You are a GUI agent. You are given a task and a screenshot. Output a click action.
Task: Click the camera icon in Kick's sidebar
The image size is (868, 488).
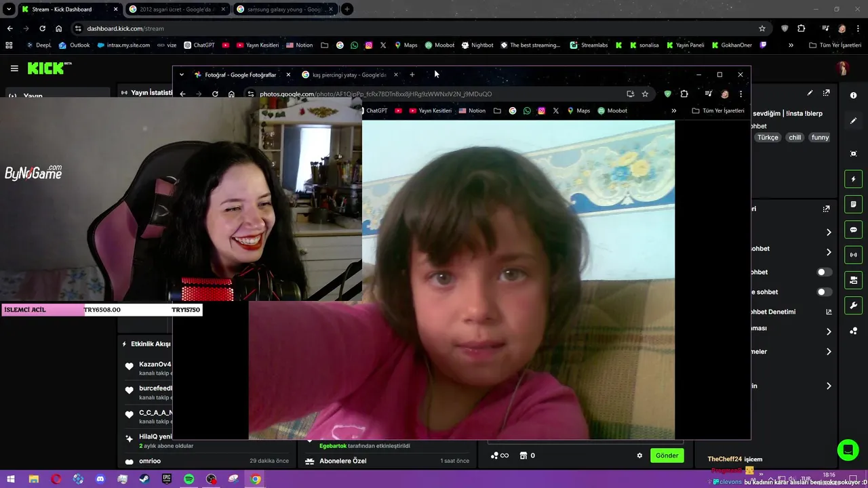[x=853, y=280]
